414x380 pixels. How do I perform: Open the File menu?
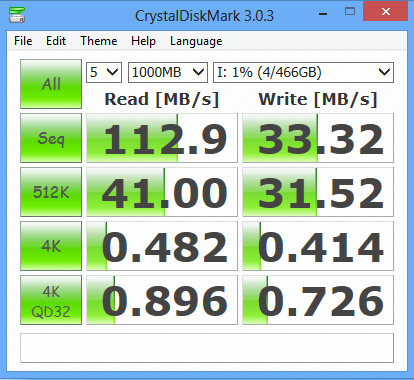pos(23,41)
